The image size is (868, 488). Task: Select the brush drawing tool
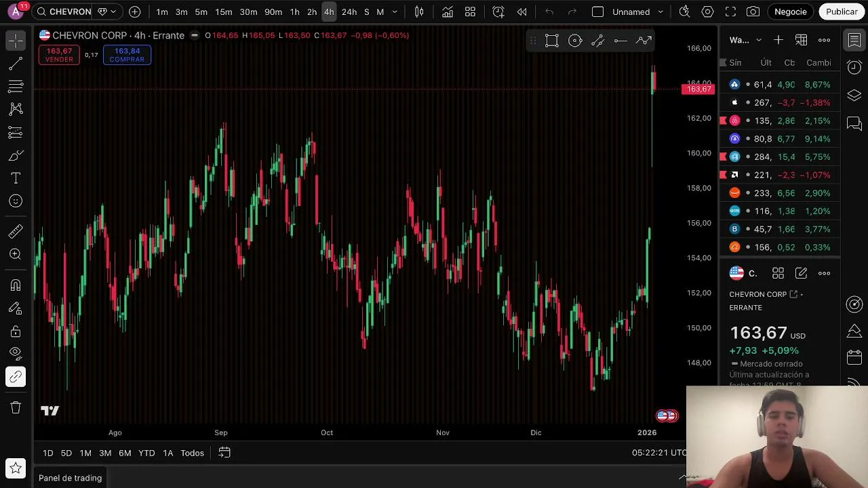coord(16,156)
